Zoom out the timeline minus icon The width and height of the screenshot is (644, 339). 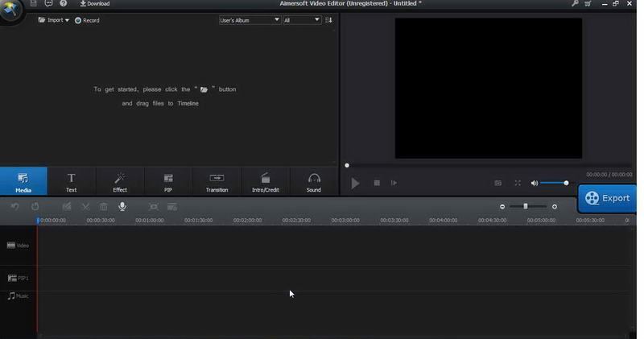[502, 207]
